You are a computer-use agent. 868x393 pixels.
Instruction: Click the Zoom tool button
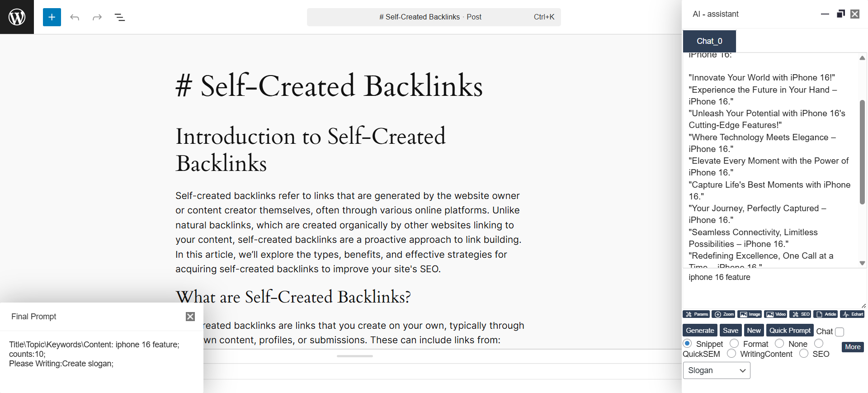pos(723,314)
